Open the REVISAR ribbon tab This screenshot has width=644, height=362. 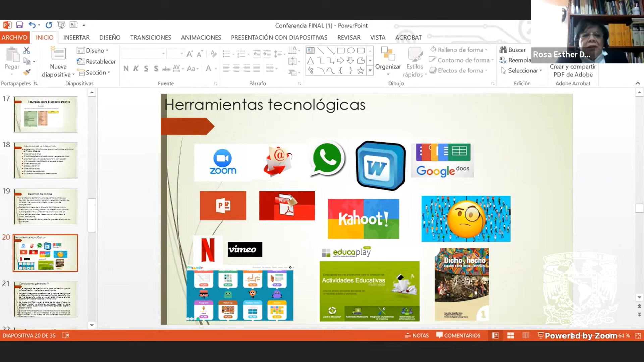click(x=349, y=37)
